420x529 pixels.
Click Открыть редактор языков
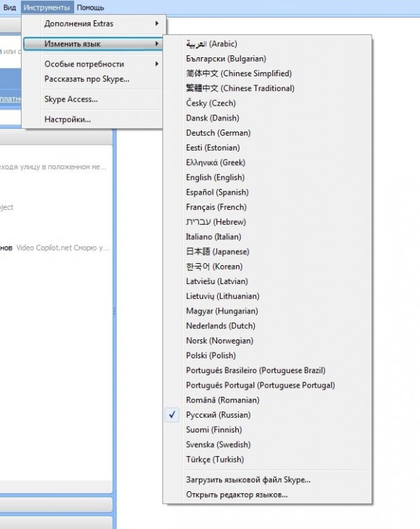[267, 495]
